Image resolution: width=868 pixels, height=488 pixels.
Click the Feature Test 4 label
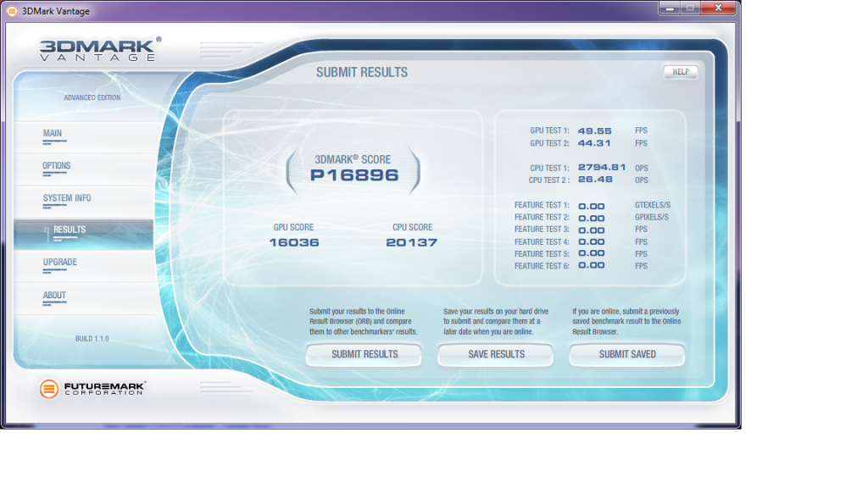pos(542,241)
